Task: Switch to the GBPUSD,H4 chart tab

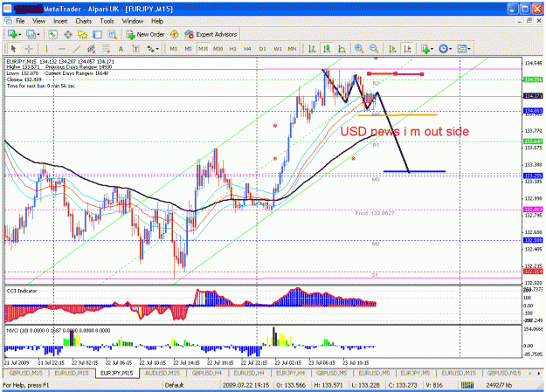Action: 207,373
